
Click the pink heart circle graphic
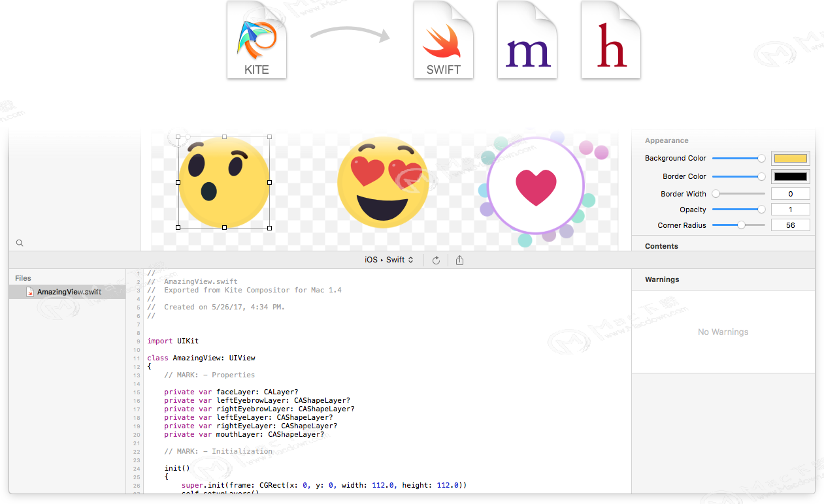tap(536, 185)
